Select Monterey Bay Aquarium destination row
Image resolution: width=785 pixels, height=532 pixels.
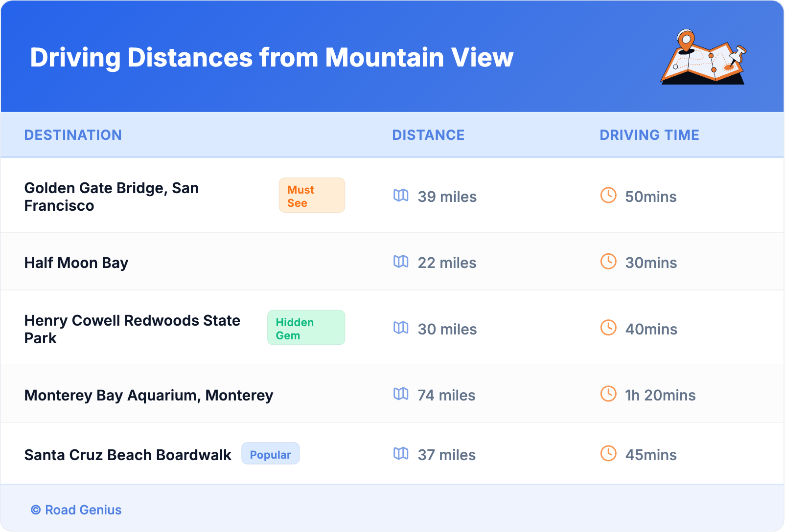149,395
